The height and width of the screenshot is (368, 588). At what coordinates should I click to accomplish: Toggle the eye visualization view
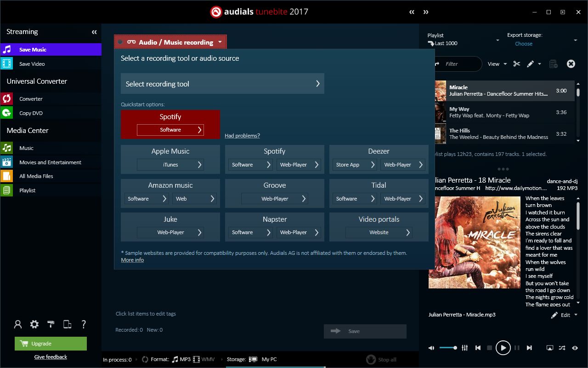point(575,348)
